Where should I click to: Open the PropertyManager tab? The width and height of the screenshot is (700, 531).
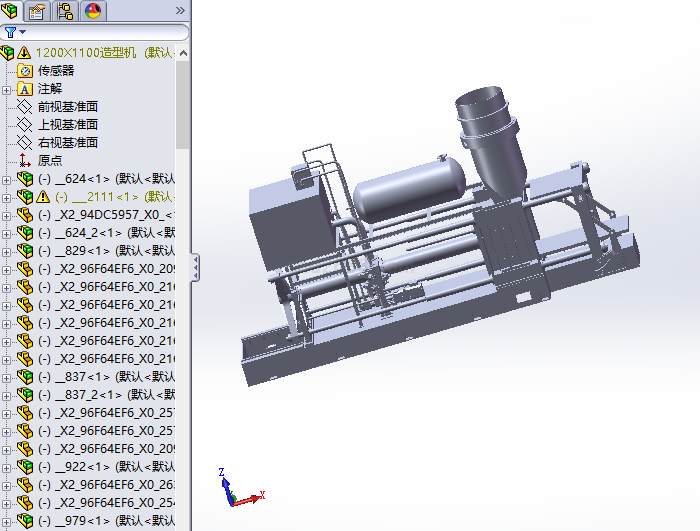(38, 11)
